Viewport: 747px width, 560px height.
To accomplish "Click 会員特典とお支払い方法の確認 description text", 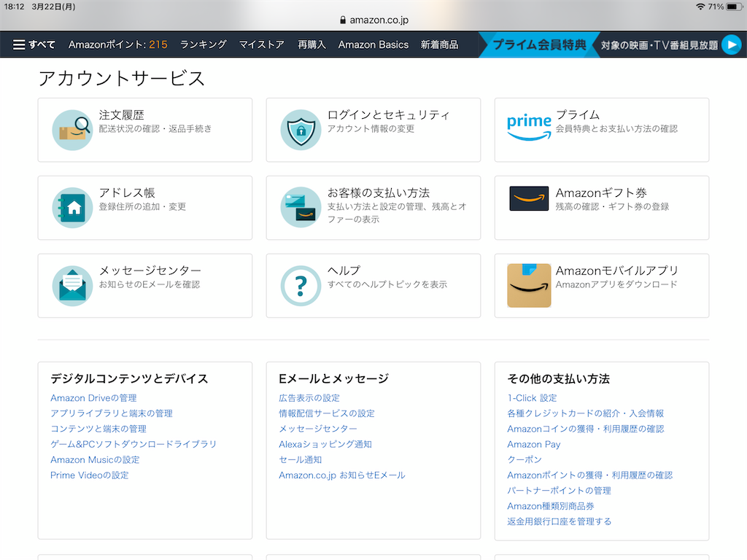I will [x=616, y=128].
